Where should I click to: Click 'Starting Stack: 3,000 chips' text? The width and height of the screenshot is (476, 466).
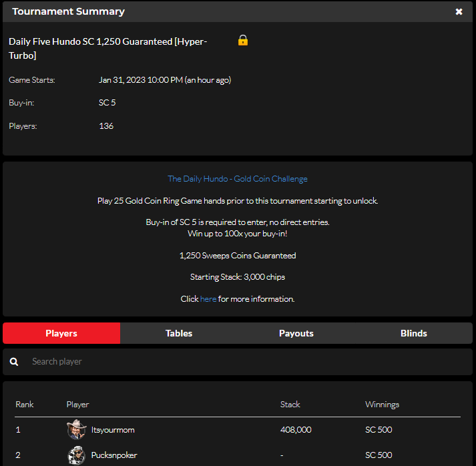238,277
